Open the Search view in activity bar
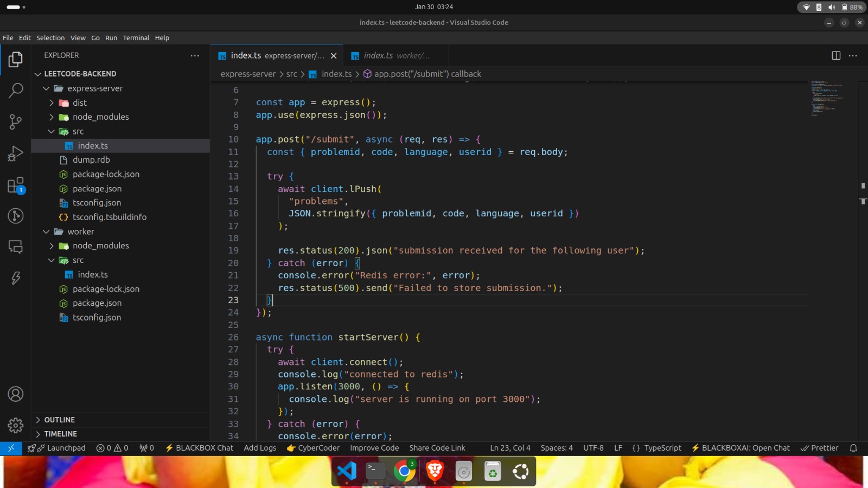 [x=16, y=90]
